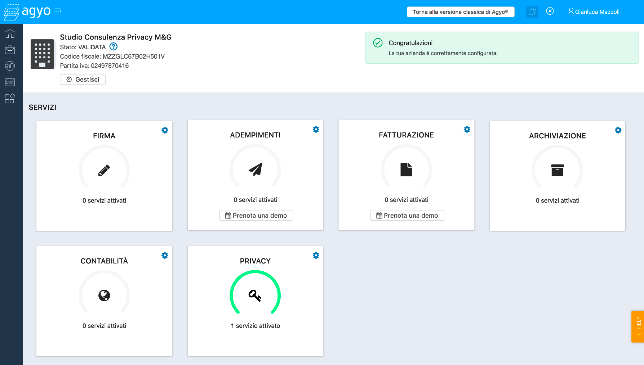Click the Gestisci button
Viewport: 644px width, 365px height.
(x=83, y=79)
